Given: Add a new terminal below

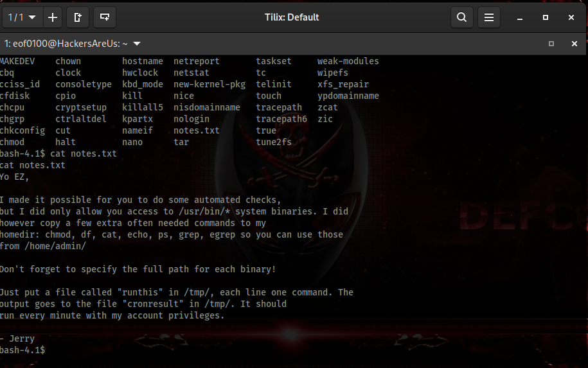Looking at the screenshot, I should [105, 17].
